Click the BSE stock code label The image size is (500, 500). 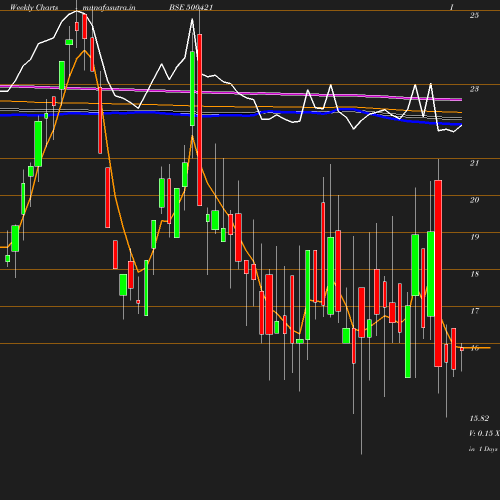(191, 7)
